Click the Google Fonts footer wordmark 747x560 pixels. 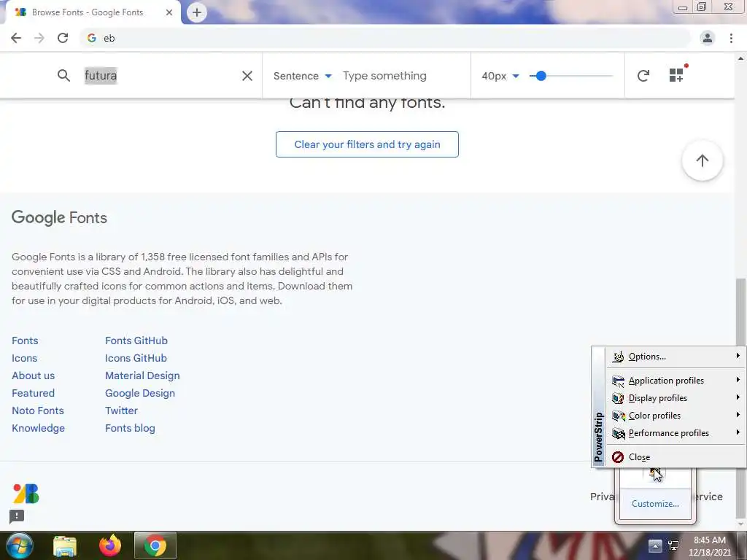(x=59, y=217)
